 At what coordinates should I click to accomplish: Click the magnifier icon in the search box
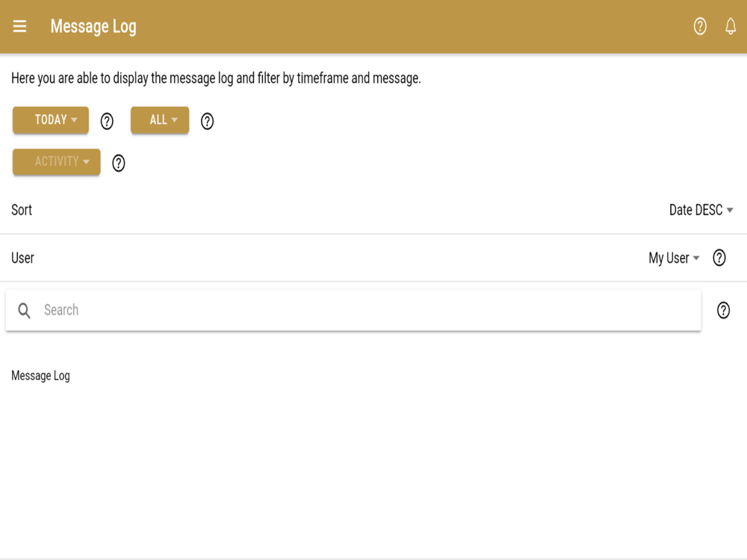[24, 311]
